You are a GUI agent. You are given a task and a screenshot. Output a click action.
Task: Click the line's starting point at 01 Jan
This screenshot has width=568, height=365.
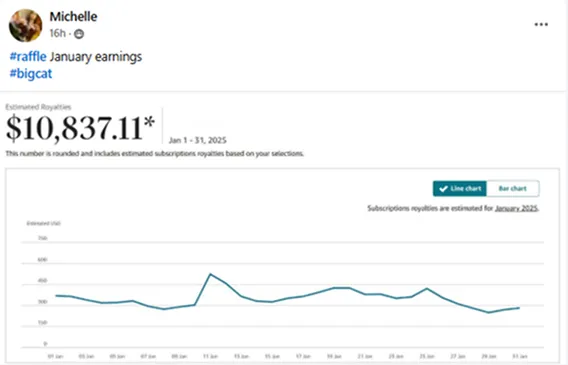[56, 295]
